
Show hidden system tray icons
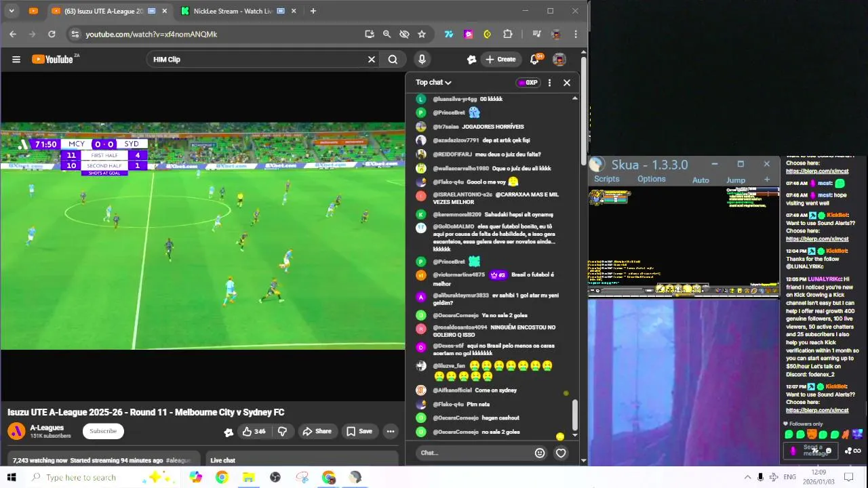click(747, 477)
